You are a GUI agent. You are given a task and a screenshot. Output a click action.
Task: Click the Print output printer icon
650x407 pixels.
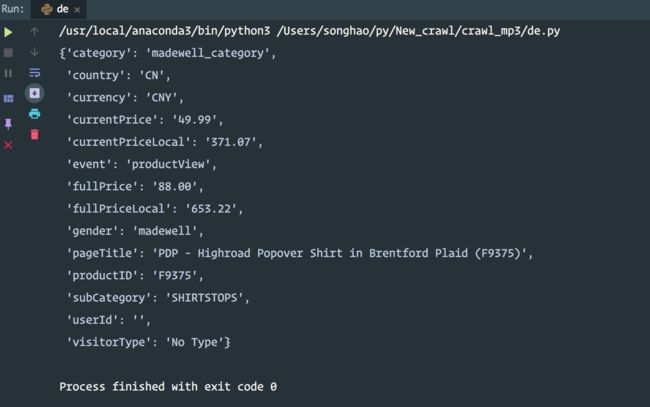coord(34,114)
